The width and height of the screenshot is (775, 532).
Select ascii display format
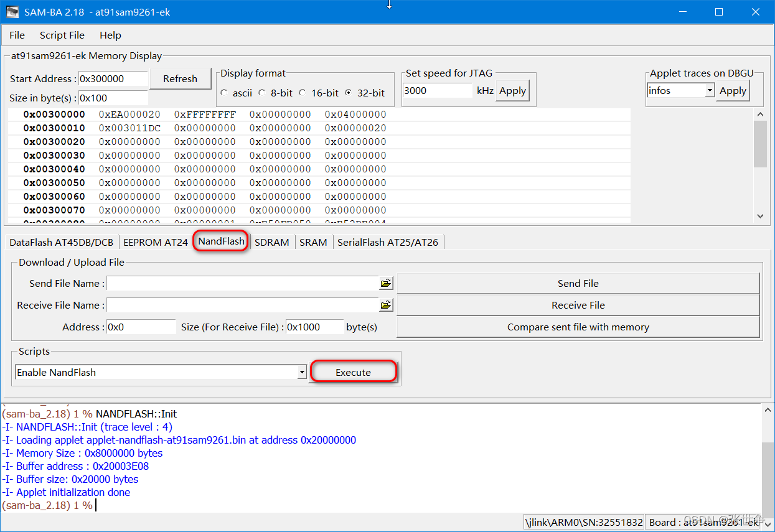tap(224, 93)
